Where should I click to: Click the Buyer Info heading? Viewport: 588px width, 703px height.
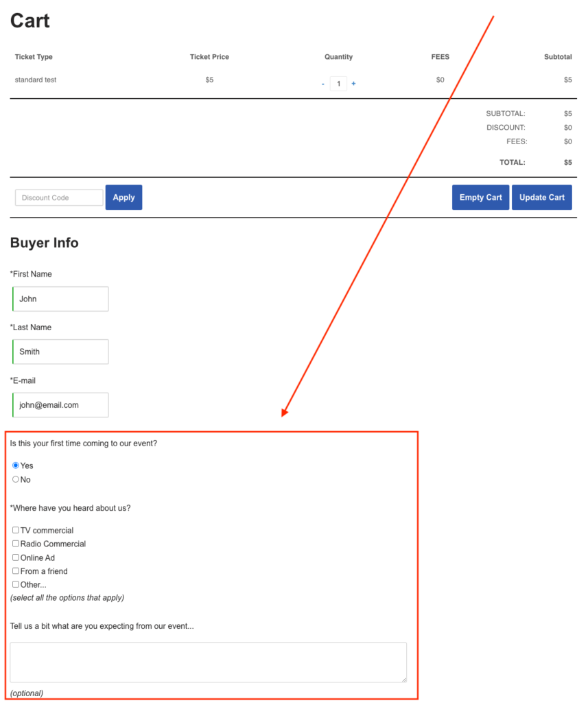(45, 242)
